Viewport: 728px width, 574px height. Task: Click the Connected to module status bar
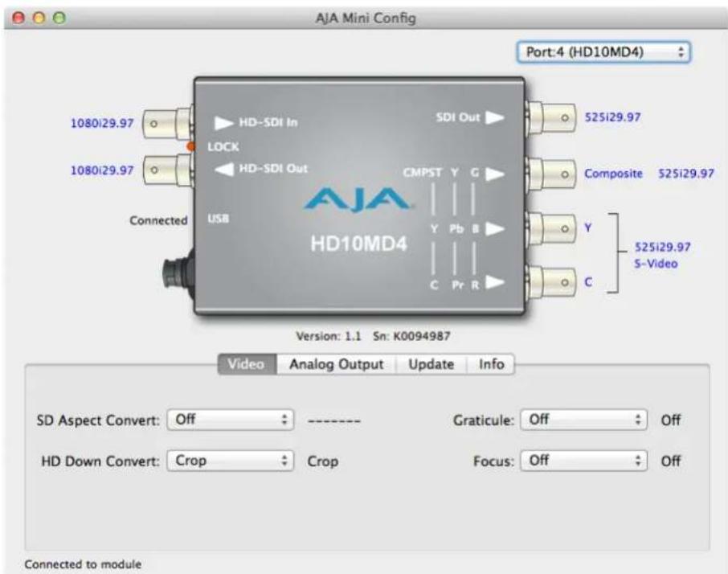(83, 564)
